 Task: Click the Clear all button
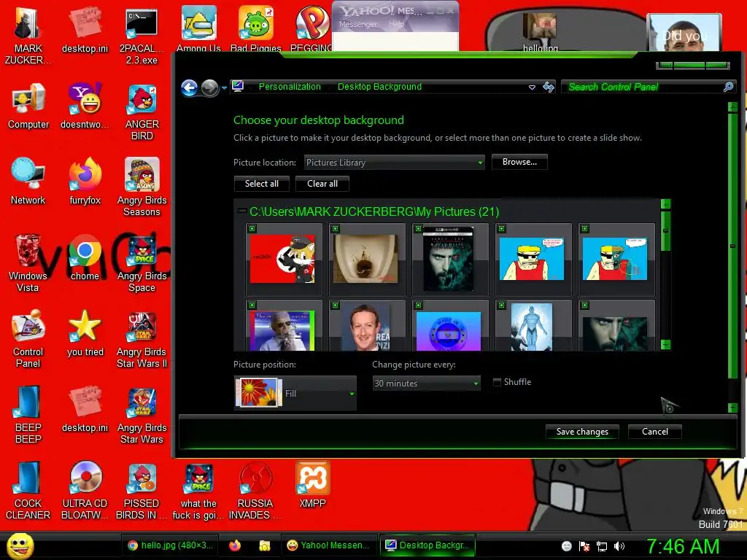(x=322, y=184)
